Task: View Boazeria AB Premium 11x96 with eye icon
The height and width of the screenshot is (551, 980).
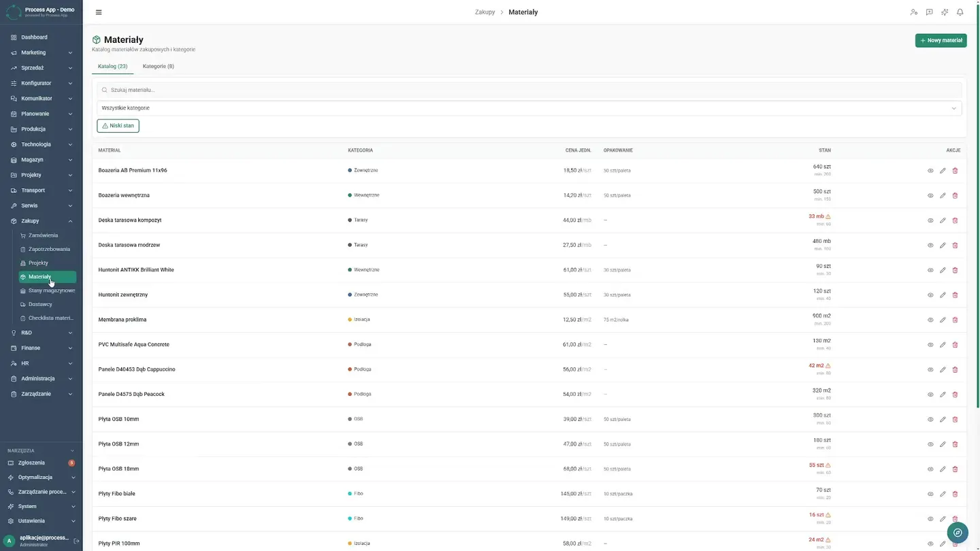Action: pos(930,171)
